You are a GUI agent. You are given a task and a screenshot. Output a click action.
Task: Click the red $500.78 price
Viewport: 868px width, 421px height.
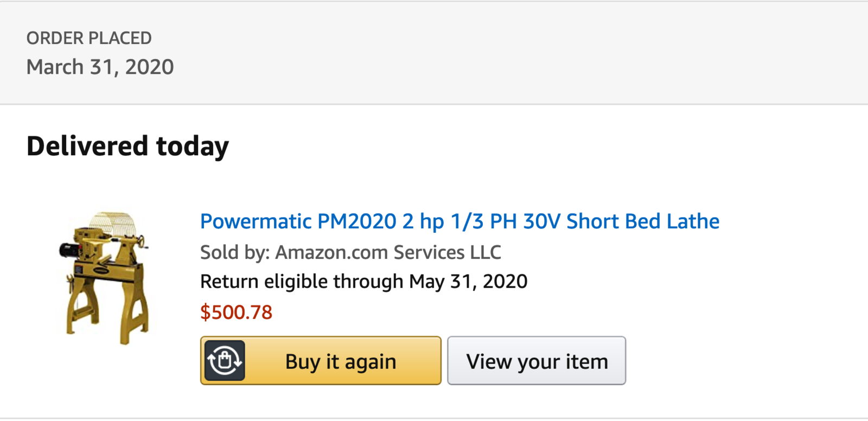tap(236, 312)
